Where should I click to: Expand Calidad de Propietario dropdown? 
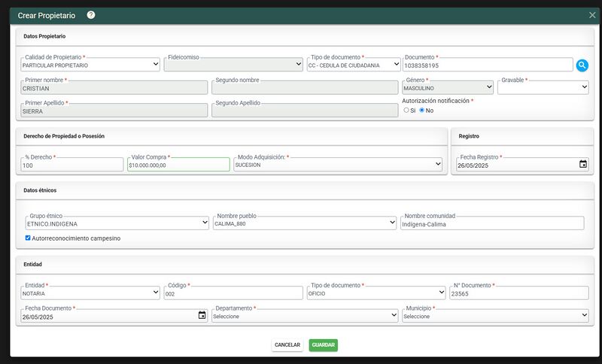pyautogui.click(x=90, y=65)
